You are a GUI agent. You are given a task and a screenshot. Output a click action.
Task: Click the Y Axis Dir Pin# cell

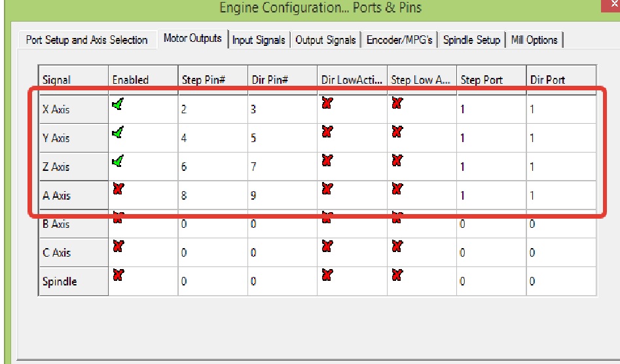pyautogui.click(x=282, y=138)
